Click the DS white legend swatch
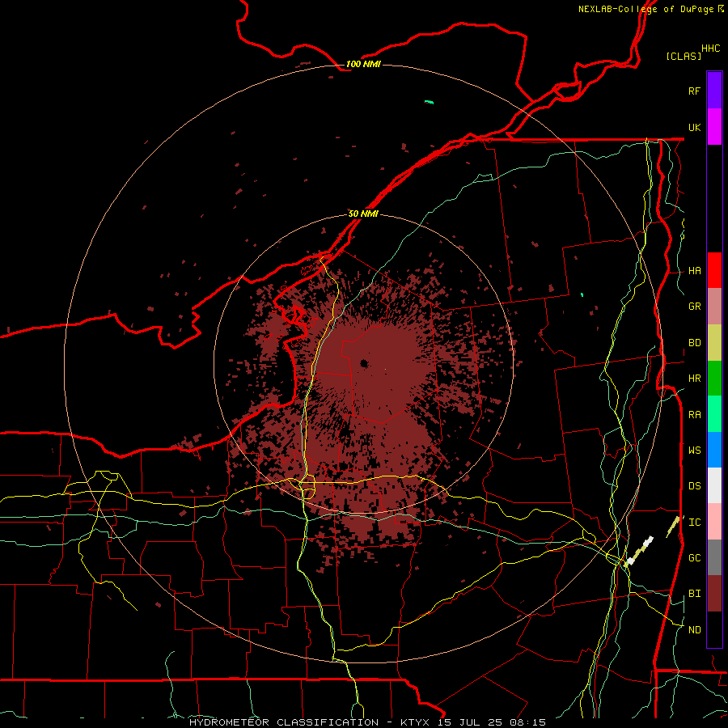 [714, 485]
